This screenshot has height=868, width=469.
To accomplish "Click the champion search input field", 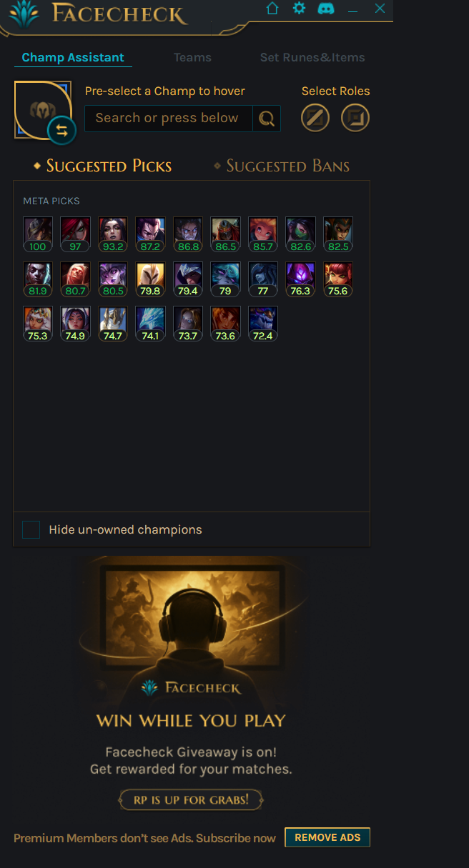I will (169, 119).
